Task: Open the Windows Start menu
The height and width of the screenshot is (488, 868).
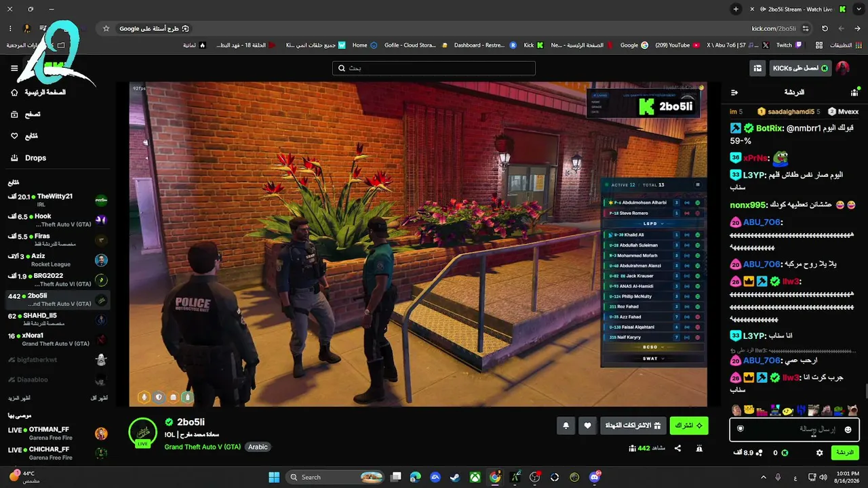Action: pos(274,477)
